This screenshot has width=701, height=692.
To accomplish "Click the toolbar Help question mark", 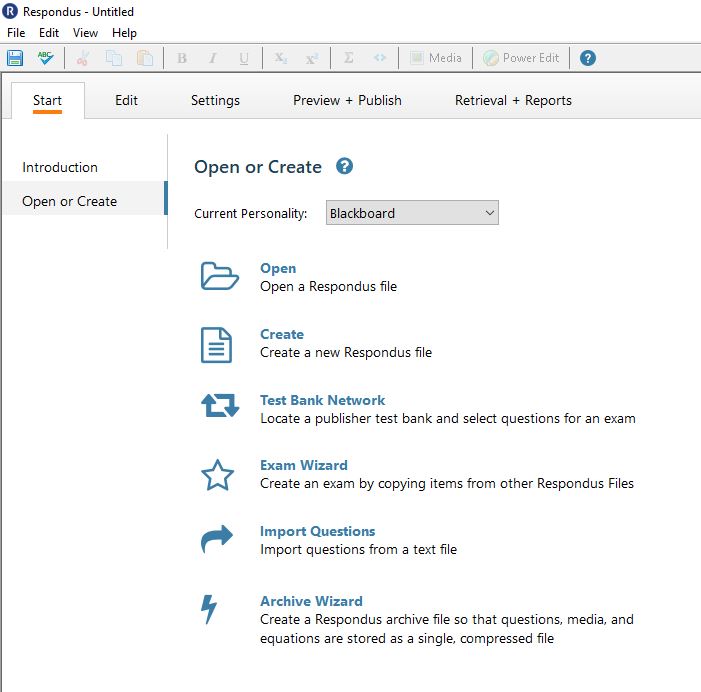I will pos(587,58).
